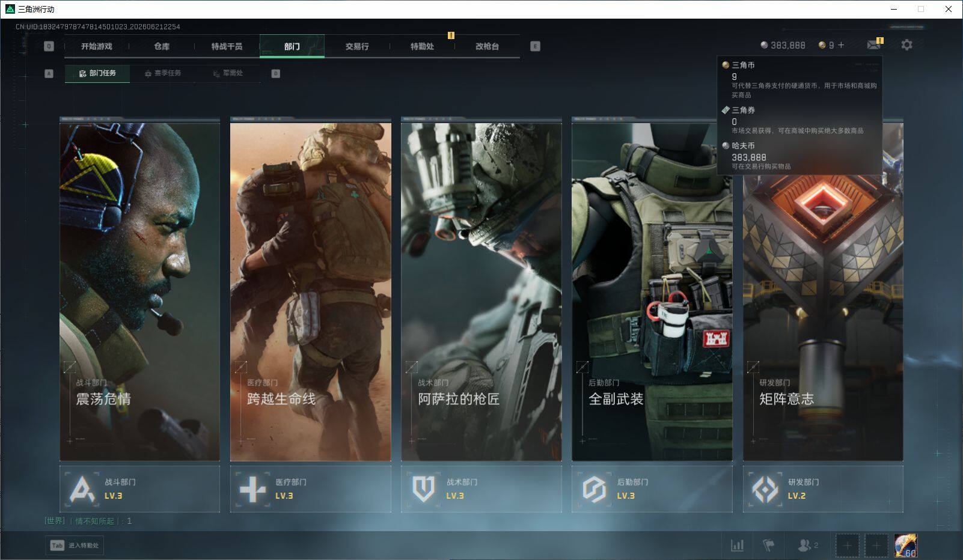The image size is (963, 560).
Task: Click the Q key navigation icon
Action: tap(49, 46)
